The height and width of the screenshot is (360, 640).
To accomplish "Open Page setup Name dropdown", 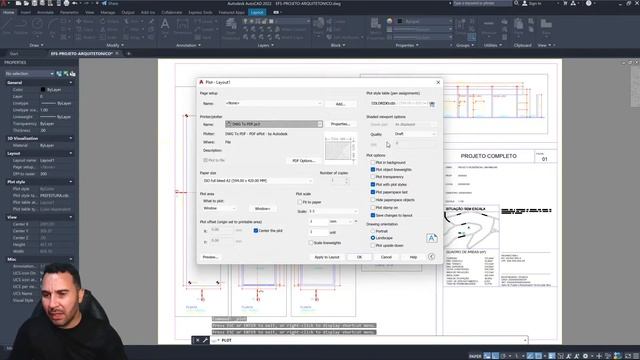I will (x=273, y=103).
